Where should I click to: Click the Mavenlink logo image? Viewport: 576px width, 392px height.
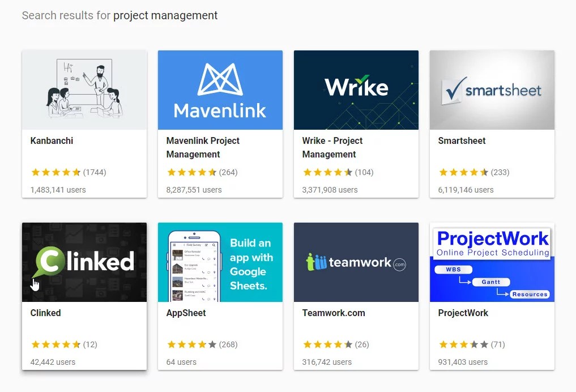[x=220, y=90]
